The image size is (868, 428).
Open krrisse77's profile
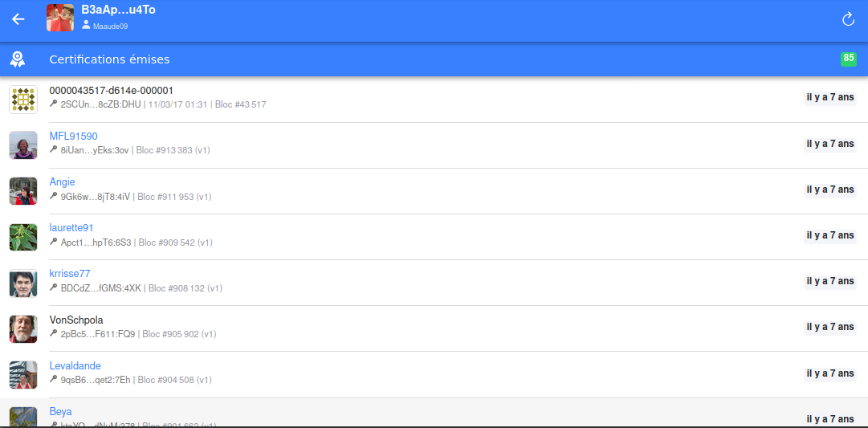[70, 274]
